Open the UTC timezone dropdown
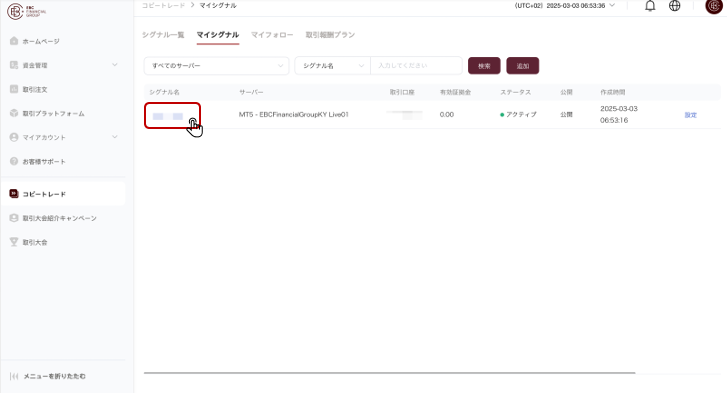Screen dimensions: 727x393 [565, 6]
